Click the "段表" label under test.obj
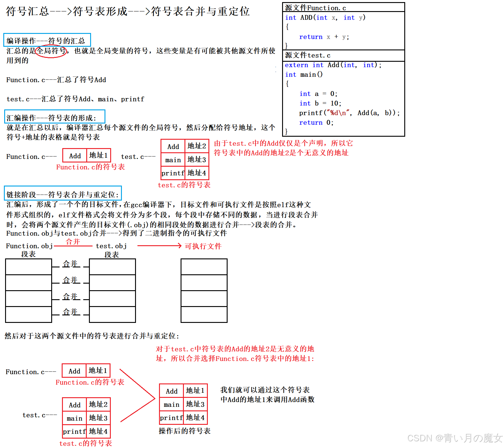This screenshot has height=447, width=504. [x=112, y=255]
